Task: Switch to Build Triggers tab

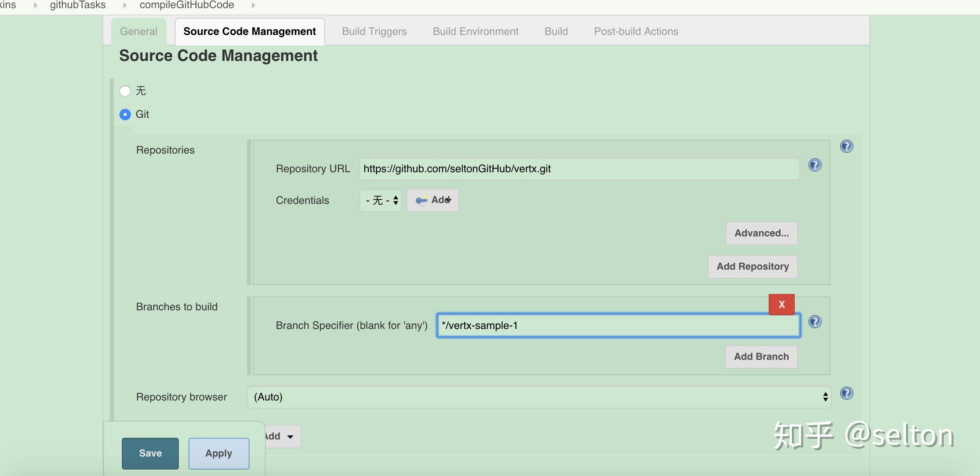Action: [374, 31]
